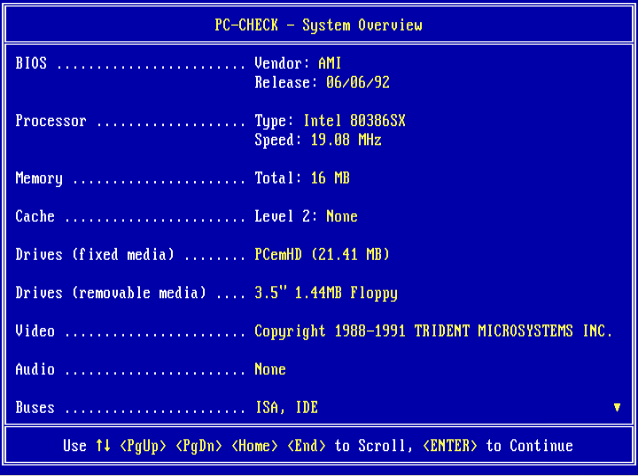Select the Memory row label

(x=39, y=178)
